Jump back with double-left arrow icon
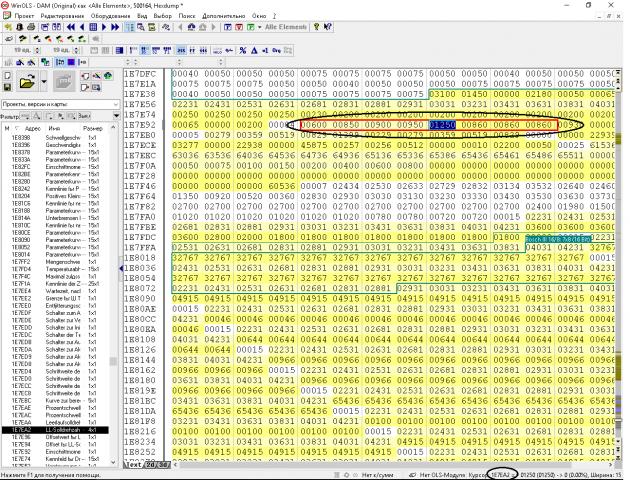 [x=71, y=27]
